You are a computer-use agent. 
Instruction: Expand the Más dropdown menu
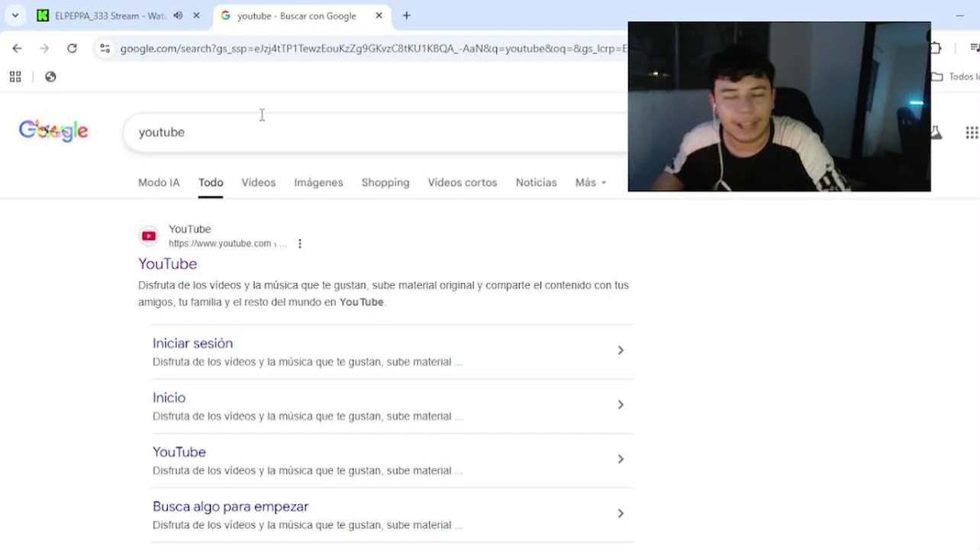click(591, 183)
